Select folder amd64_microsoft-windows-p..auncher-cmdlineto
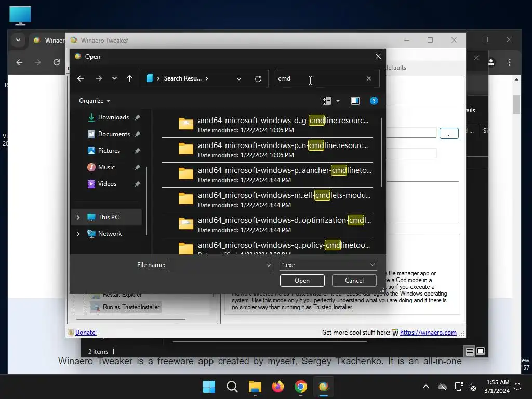This screenshot has width=532, height=399. point(268,175)
